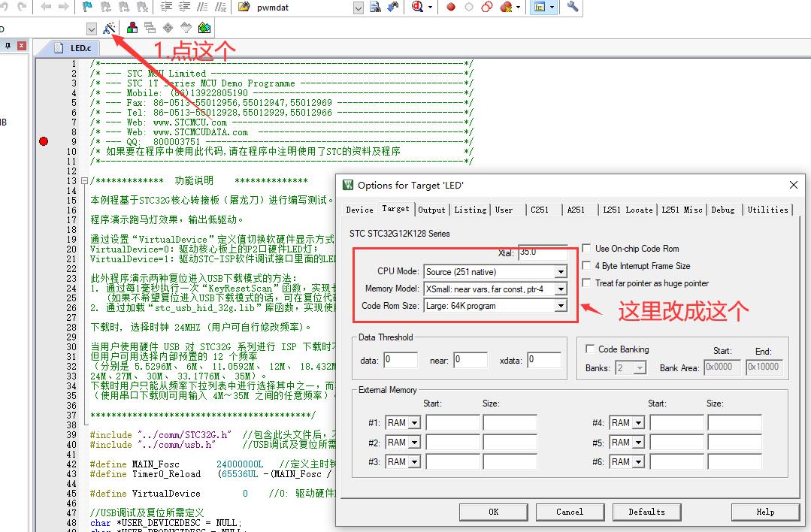Check the Code Banking option
Image resolution: width=811 pixels, height=532 pixels.
(591, 349)
